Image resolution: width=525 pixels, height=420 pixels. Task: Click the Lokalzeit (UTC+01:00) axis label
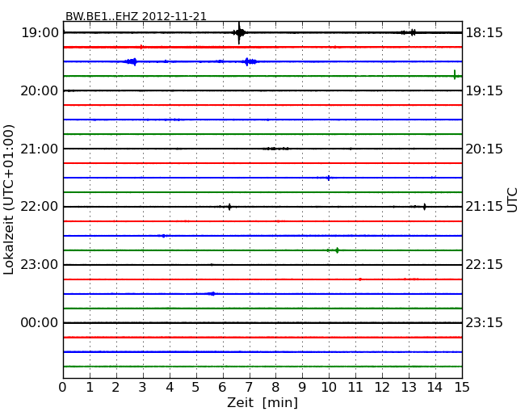[x=9, y=199]
